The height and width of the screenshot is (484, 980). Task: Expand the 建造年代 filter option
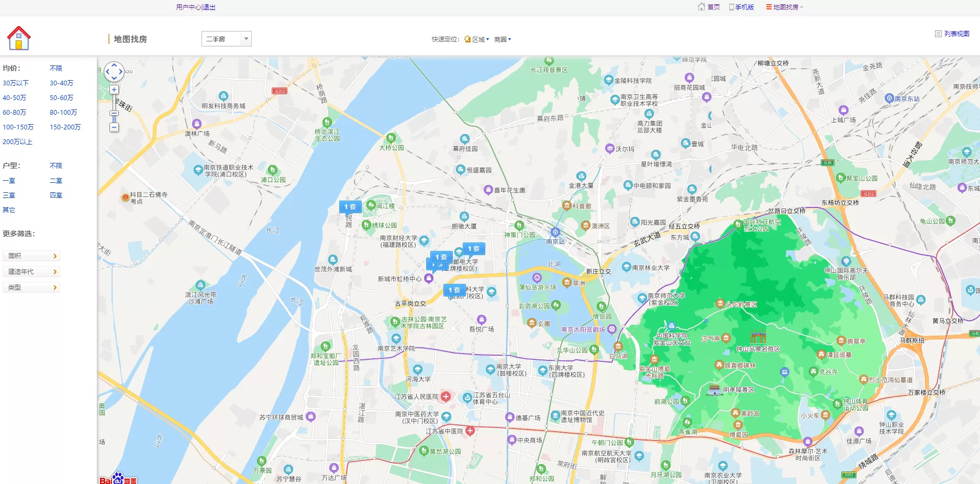point(31,272)
